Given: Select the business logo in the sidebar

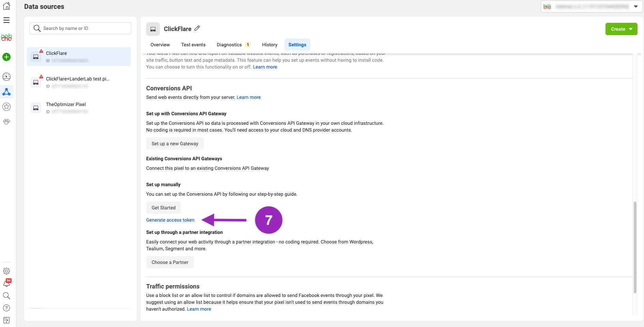Looking at the screenshot, I should point(6,38).
